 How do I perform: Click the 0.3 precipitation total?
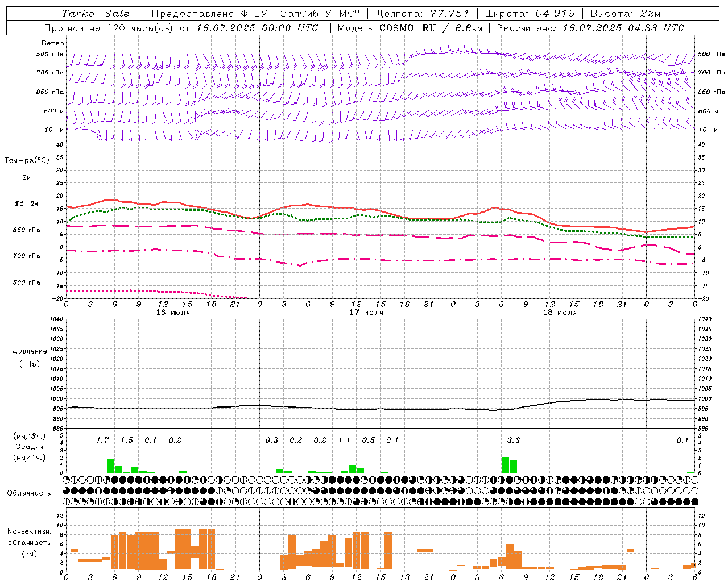point(272,440)
